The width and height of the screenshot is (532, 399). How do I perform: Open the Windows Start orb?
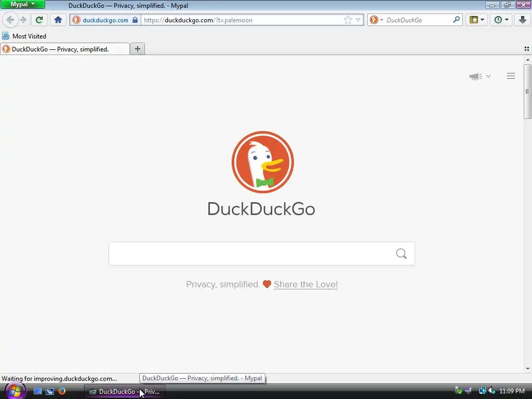[x=15, y=391]
